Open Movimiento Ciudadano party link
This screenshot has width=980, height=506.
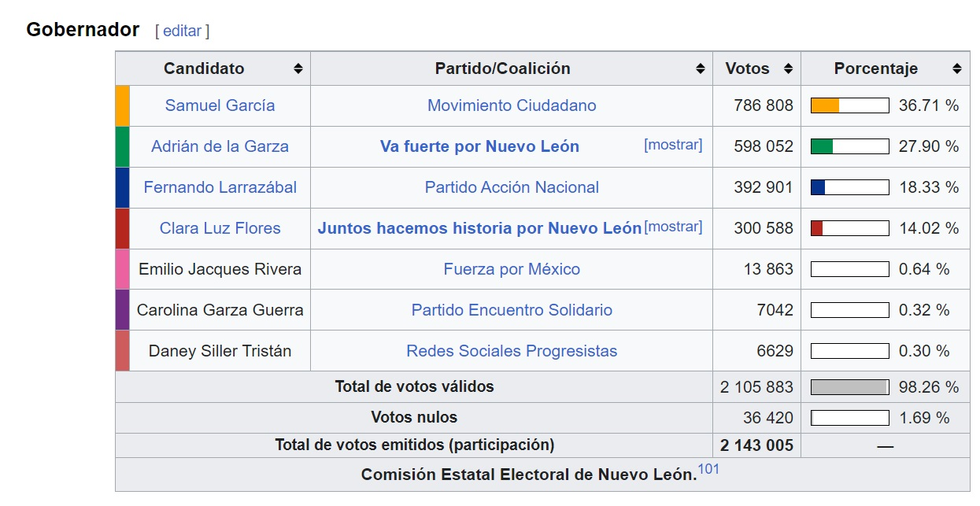pos(512,105)
